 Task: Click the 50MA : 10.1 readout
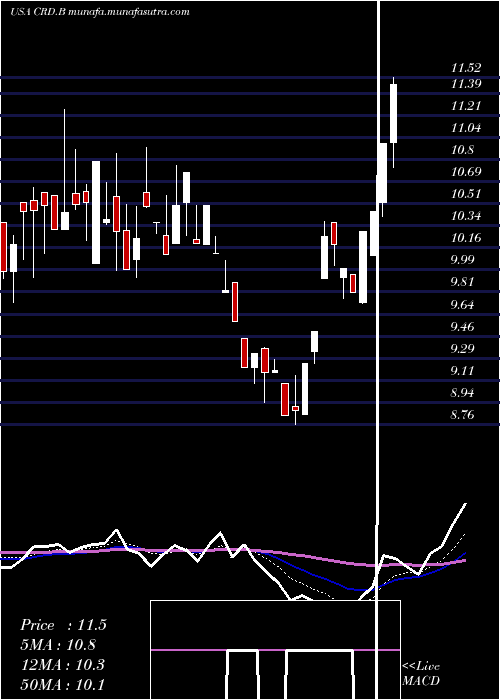[62, 684]
